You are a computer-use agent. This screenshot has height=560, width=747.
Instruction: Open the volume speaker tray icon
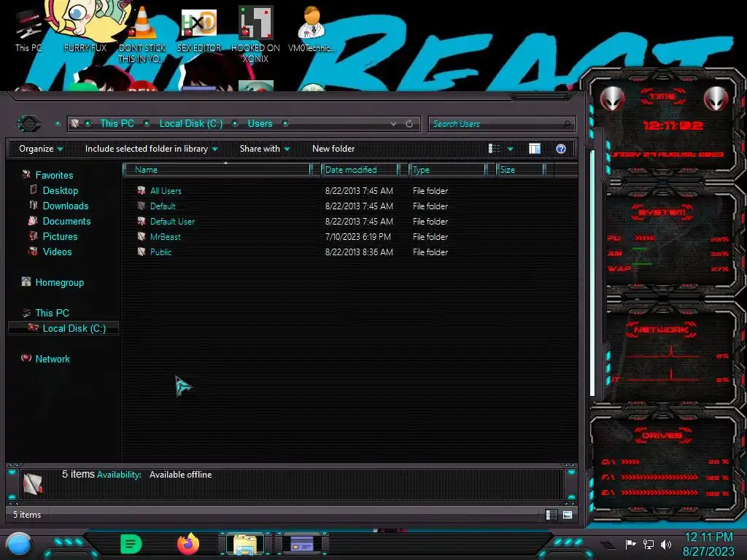(666, 544)
